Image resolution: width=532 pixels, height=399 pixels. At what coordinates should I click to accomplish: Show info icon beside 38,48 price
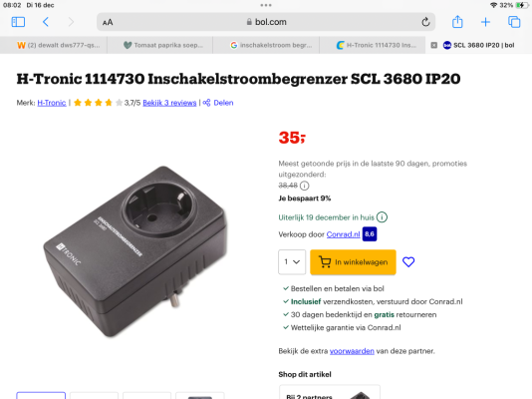pos(304,186)
